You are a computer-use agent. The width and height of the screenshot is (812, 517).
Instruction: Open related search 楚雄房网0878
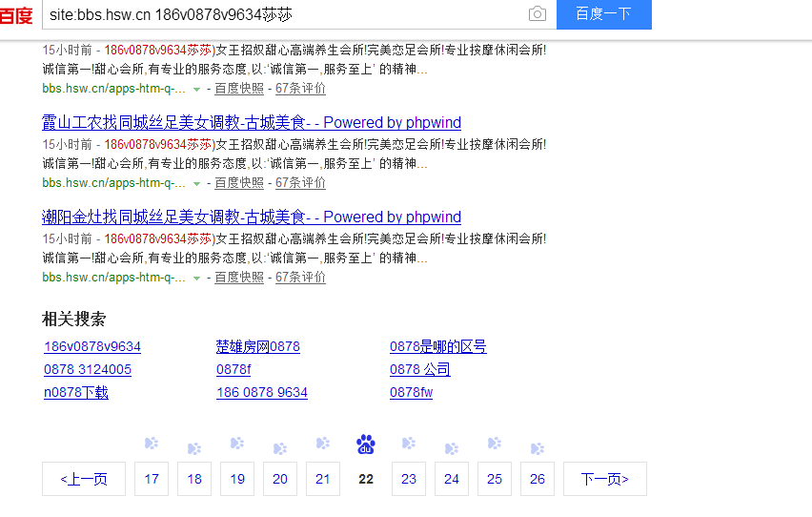(x=257, y=347)
